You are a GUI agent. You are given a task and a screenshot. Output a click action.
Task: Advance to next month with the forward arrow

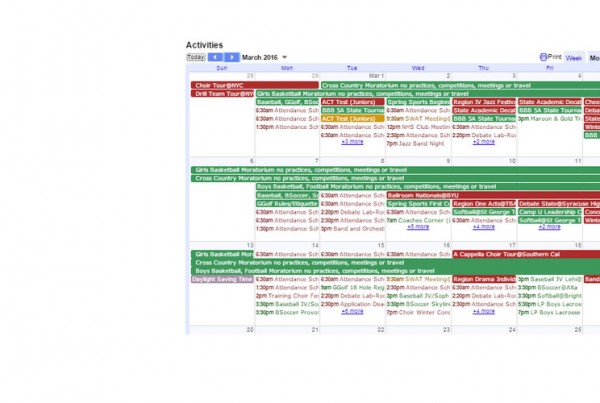(x=232, y=57)
